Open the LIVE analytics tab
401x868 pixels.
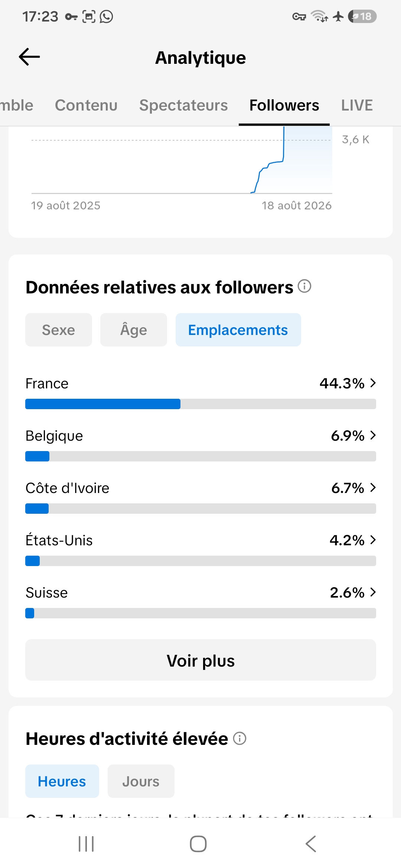(357, 105)
